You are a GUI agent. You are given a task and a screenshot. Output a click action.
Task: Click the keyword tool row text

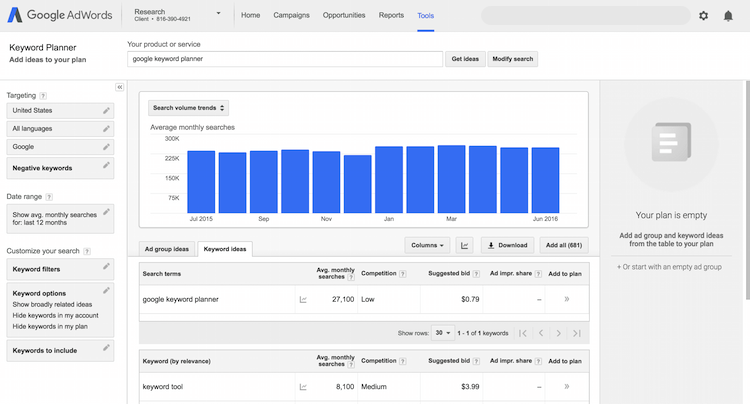pos(163,386)
